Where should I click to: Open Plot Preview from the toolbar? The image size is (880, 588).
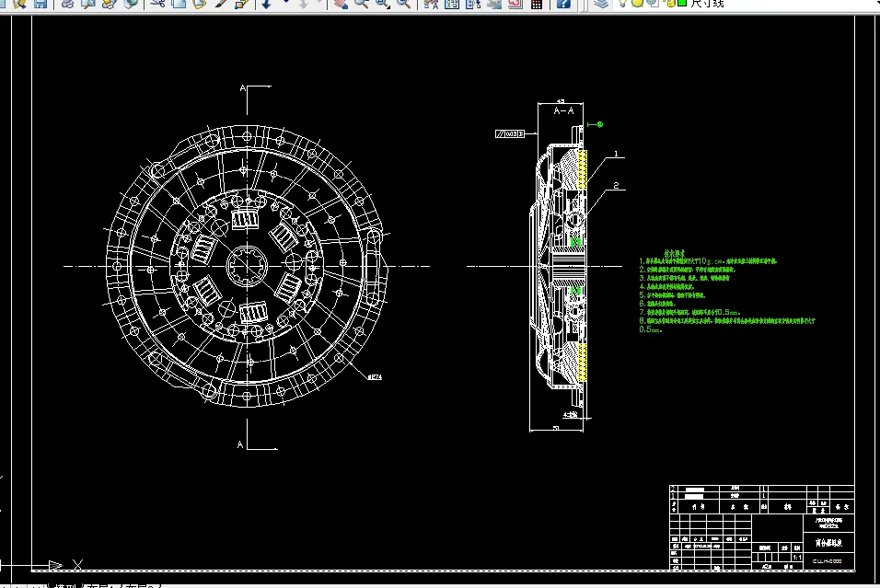click(x=88, y=4)
